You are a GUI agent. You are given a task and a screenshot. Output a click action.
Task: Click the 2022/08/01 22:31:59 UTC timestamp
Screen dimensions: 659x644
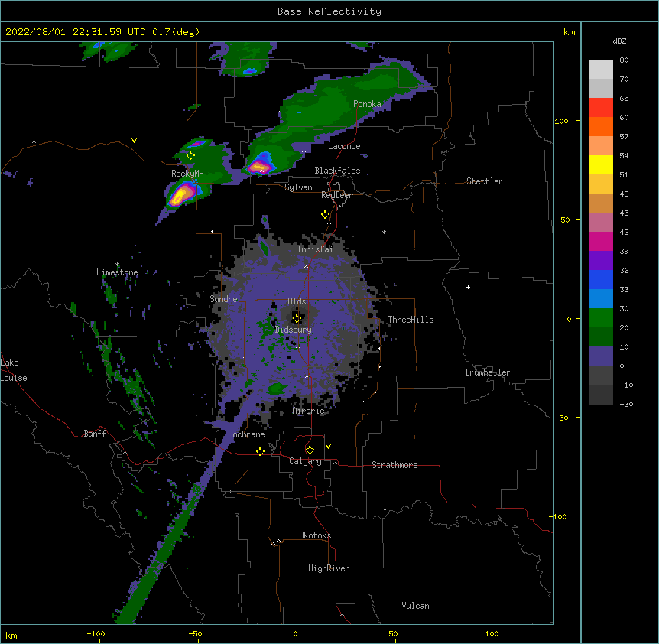click(76, 32)
